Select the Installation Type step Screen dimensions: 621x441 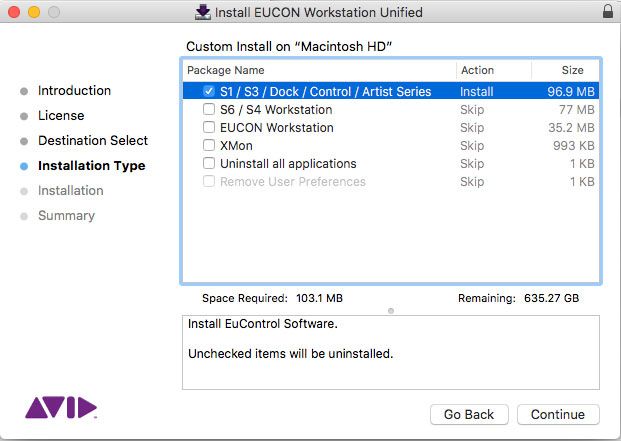91,165
